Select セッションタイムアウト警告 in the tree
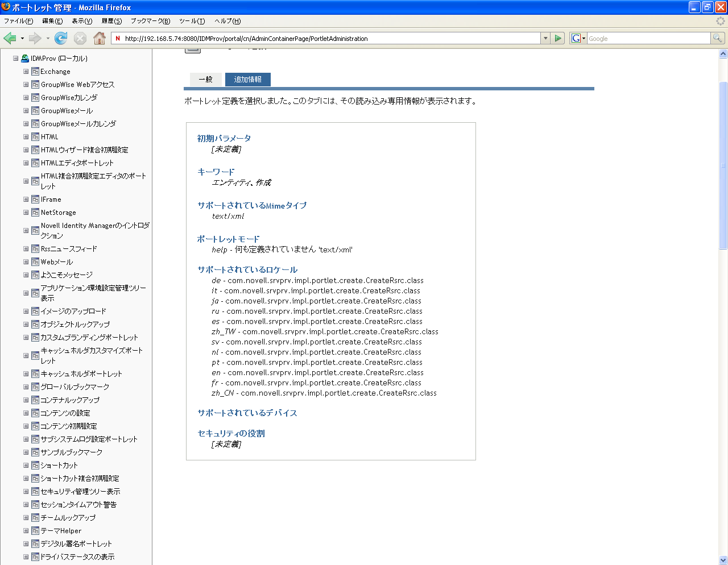 (x=78, y=505)
